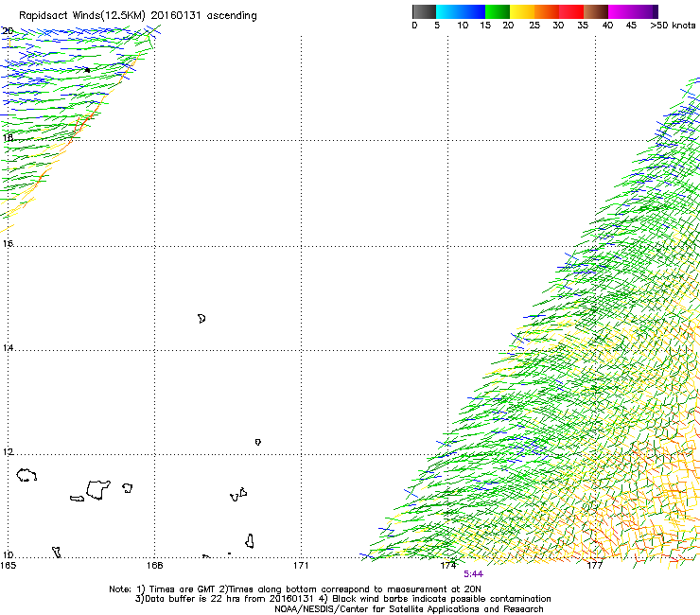Click the legend label '10'

[x=463, y=26]
